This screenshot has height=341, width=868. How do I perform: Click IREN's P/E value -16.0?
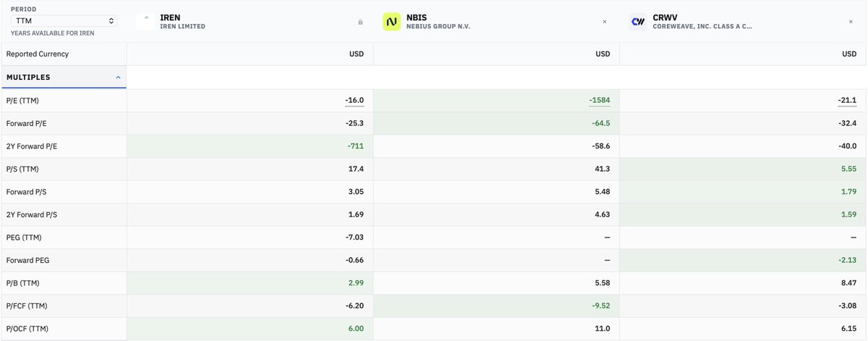point(354,101)
